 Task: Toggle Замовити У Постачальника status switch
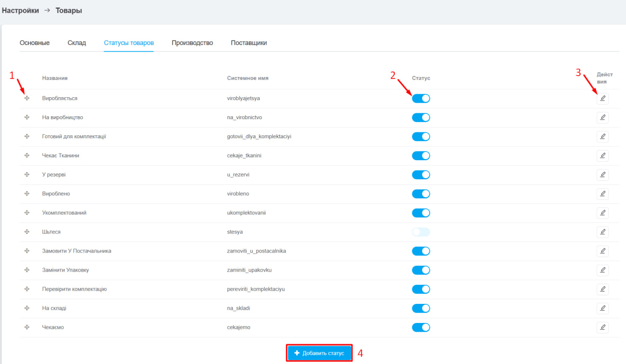click(x=421, y=251)
